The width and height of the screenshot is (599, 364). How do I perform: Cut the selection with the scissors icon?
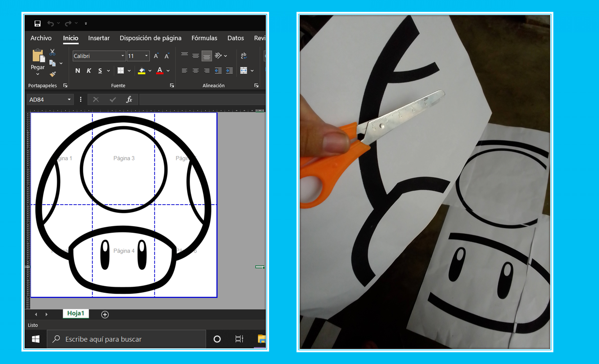pyautogui.click(x=52, y=52)
